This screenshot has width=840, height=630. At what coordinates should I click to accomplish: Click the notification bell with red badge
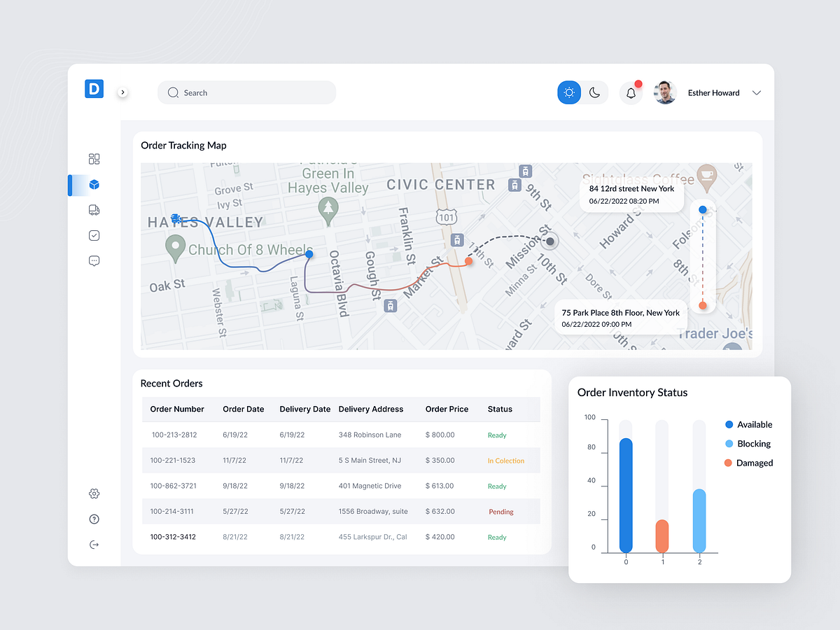point(631,92)
